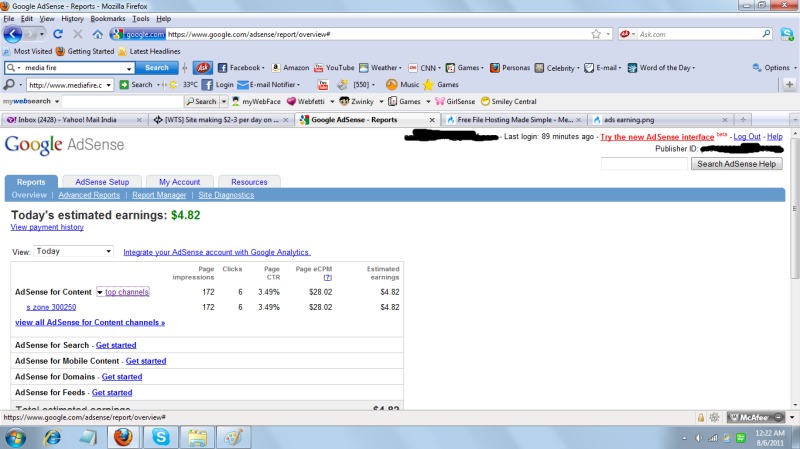
Task: Stop loading with the X icon
Action: pyautogui.click(x=78, y=34)
